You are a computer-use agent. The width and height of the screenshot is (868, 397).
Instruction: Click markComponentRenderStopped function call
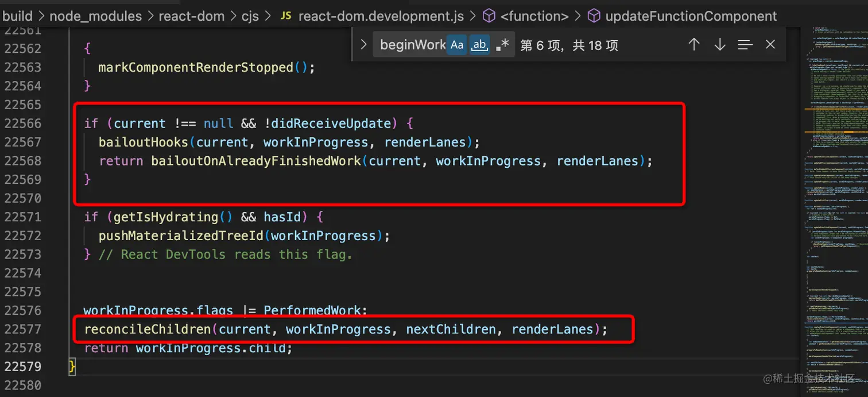click(196, 67)
